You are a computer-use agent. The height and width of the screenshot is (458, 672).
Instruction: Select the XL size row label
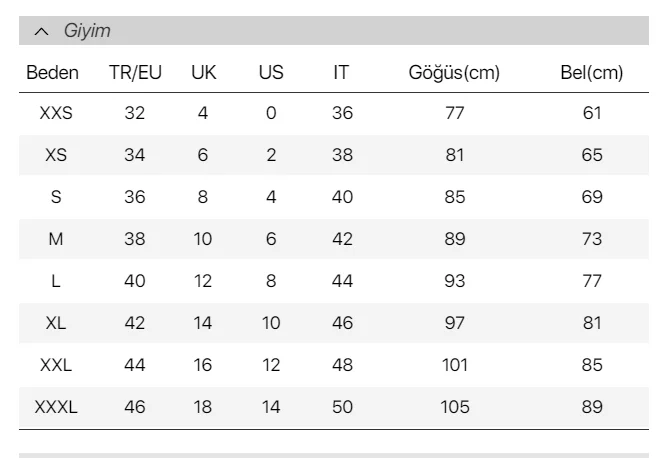click(x=56, y=324)
